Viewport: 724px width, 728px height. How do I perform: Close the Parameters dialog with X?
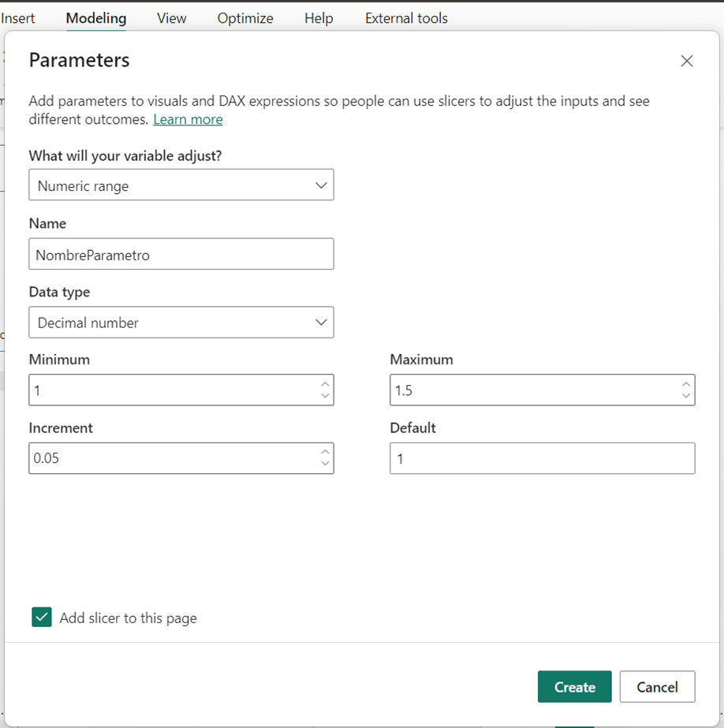[686, 61]
